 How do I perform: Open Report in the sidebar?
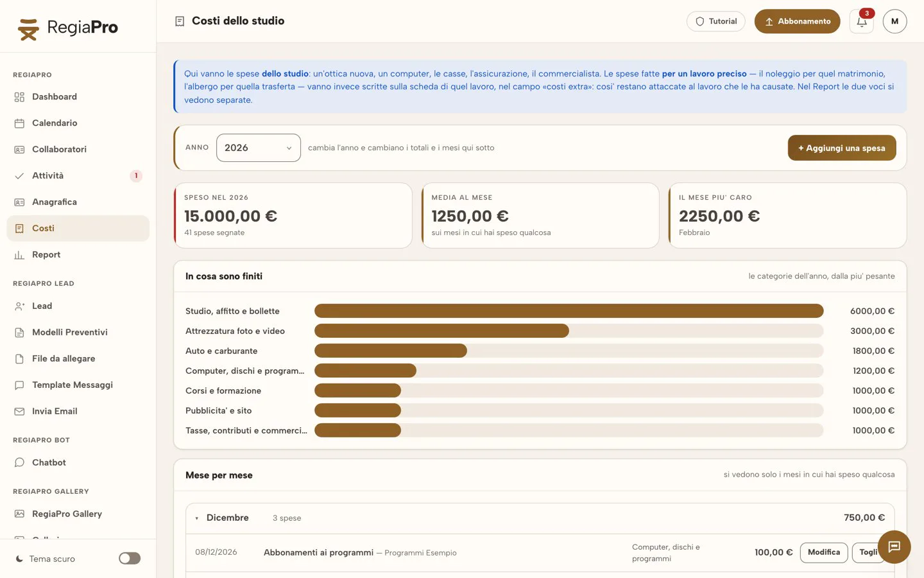tap(78, 255)
